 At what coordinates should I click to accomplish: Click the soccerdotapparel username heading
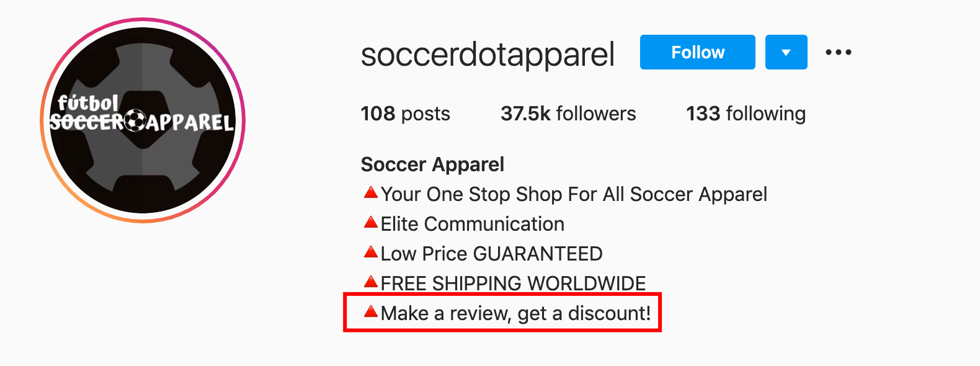(488, 54)
